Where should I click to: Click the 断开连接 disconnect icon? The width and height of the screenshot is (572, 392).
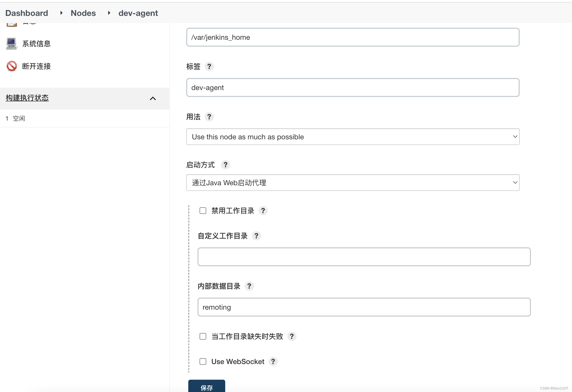pos(12,66)
